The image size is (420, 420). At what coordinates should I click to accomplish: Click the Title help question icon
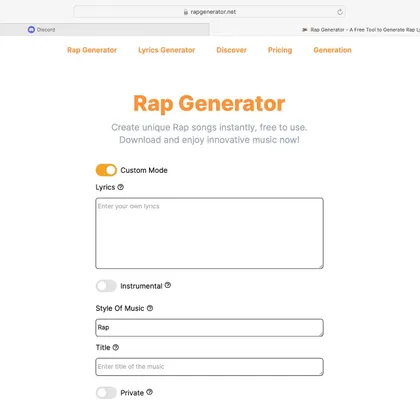[116, 347]
